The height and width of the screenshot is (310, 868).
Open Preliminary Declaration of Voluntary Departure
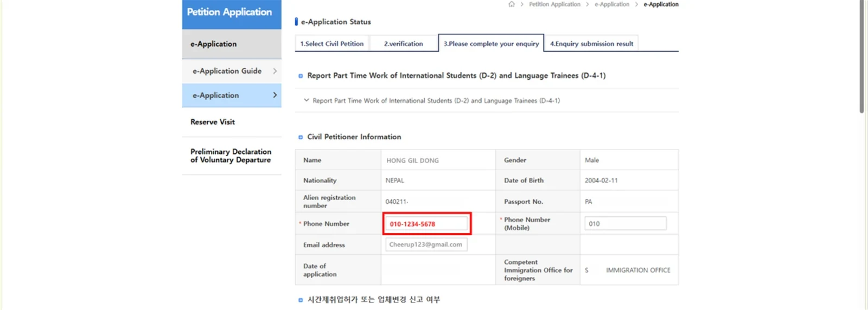[x=232, y=156]
